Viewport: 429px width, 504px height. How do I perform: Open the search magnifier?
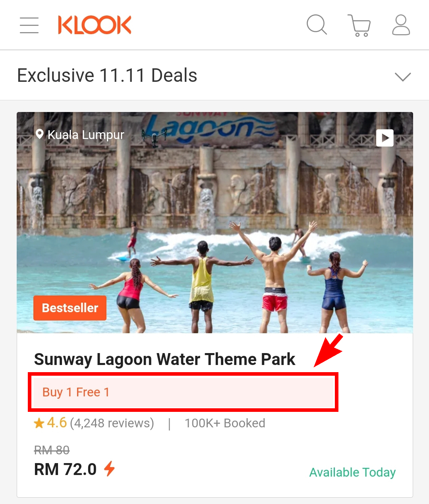click(317, 25)
